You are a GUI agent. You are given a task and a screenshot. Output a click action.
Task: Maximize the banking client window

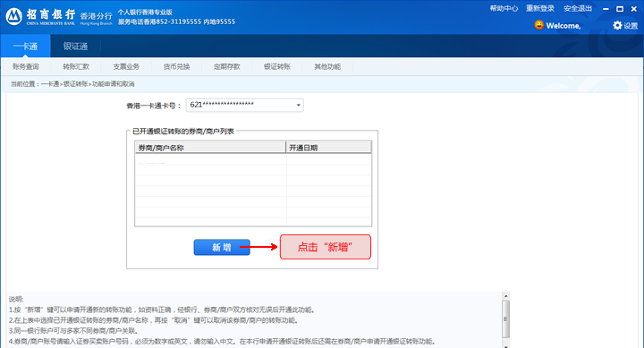pos(620,9)
